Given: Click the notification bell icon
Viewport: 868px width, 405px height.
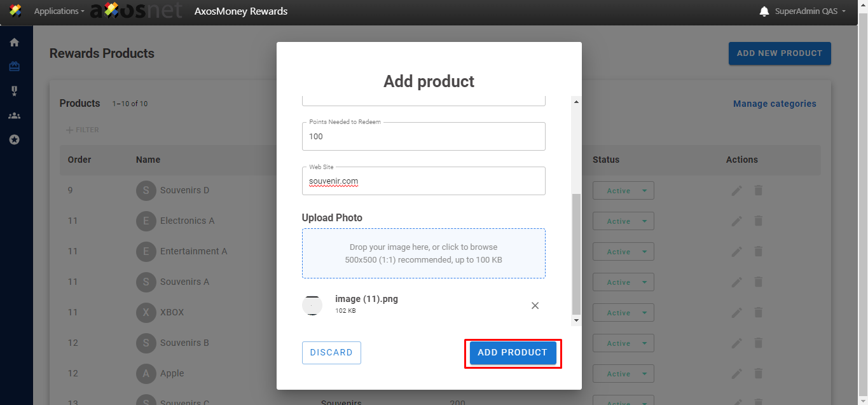Looking at the screenshot, I should [764, 11].
